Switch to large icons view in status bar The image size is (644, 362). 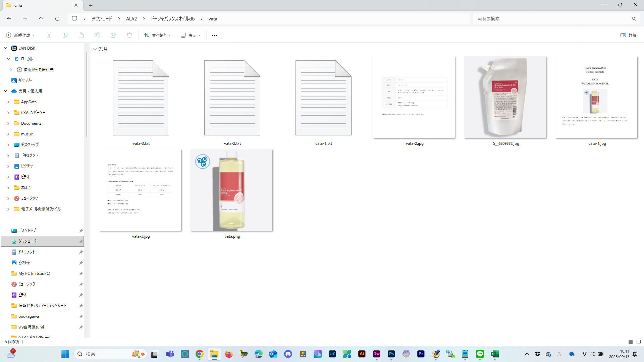coord(639,342)
